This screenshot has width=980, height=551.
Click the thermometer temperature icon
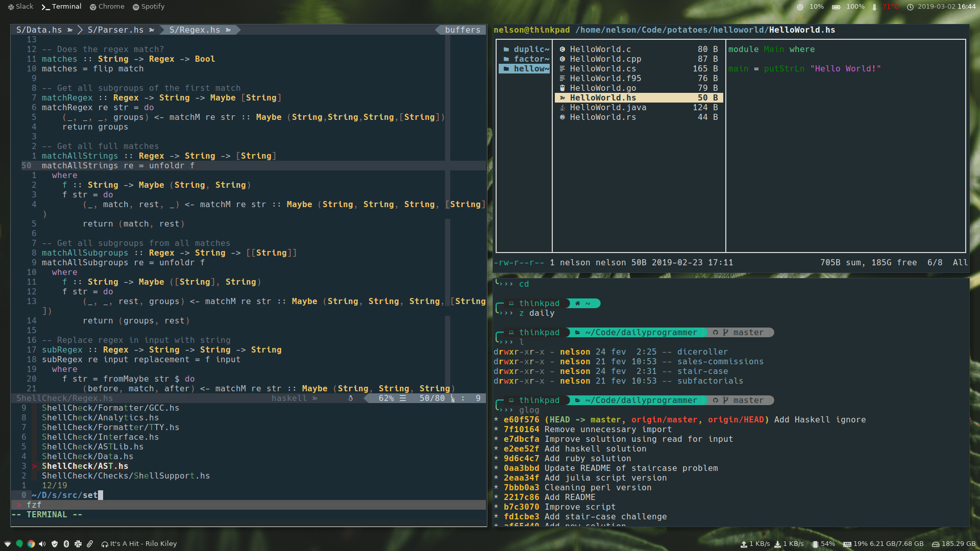click(874, 7)
